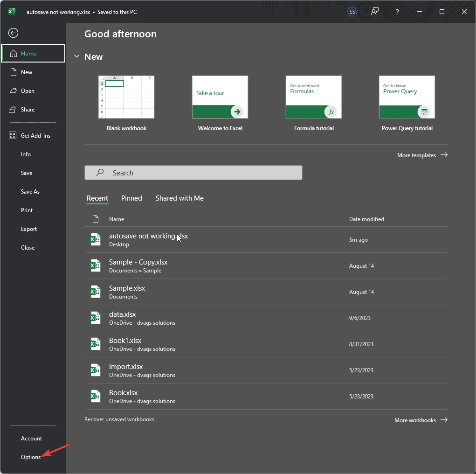Click the question mark Help icon
This screenshot has height=474, width=476.
tap(397, 12)
